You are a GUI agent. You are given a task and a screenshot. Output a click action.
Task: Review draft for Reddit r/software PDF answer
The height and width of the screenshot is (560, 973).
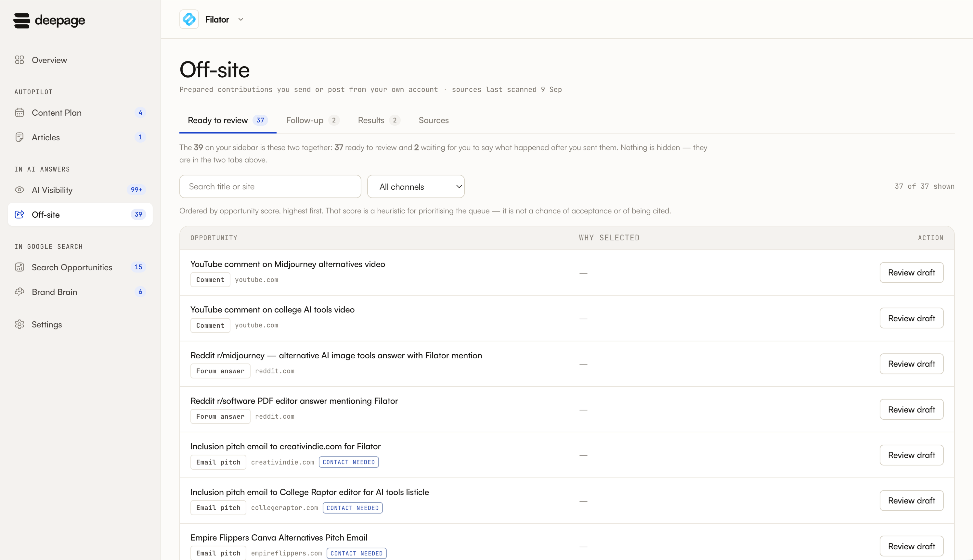912,410
